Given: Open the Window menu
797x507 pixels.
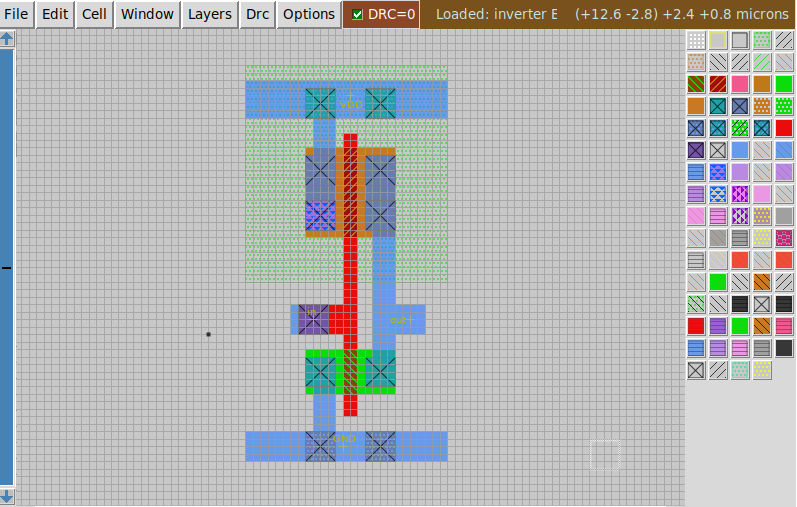Looking at the screenshot, I should point(147,14).
